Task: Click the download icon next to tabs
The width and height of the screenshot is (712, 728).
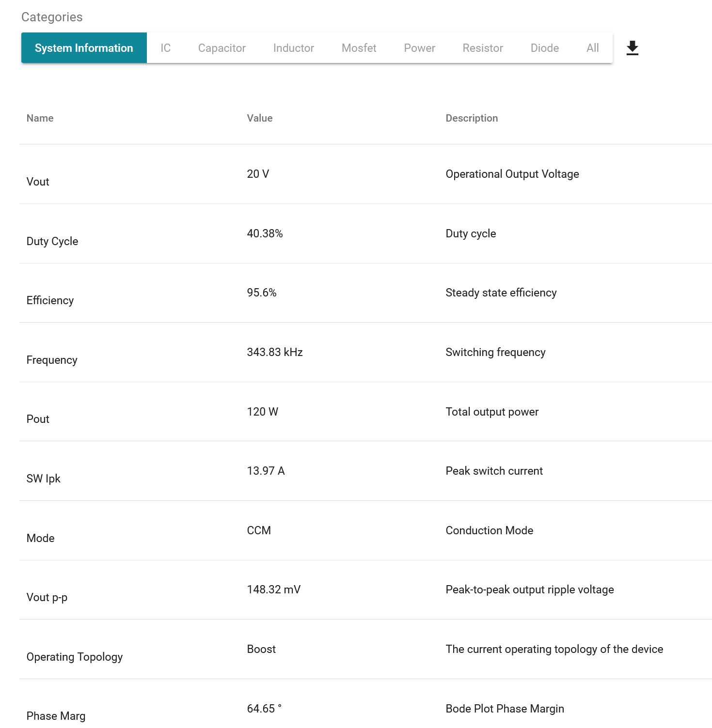Action: coord(632,48)
